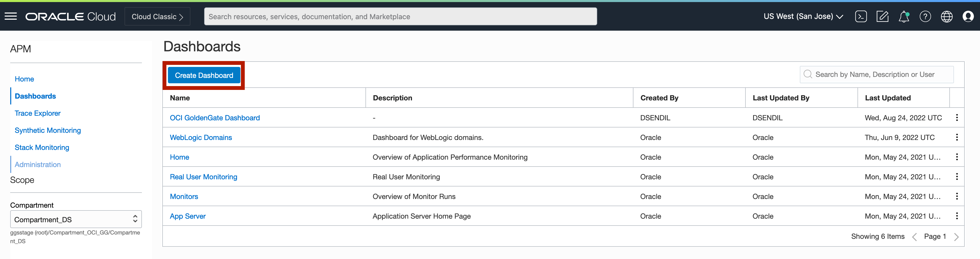Open actions menu for WebLogic Domains row

[958, 137]
